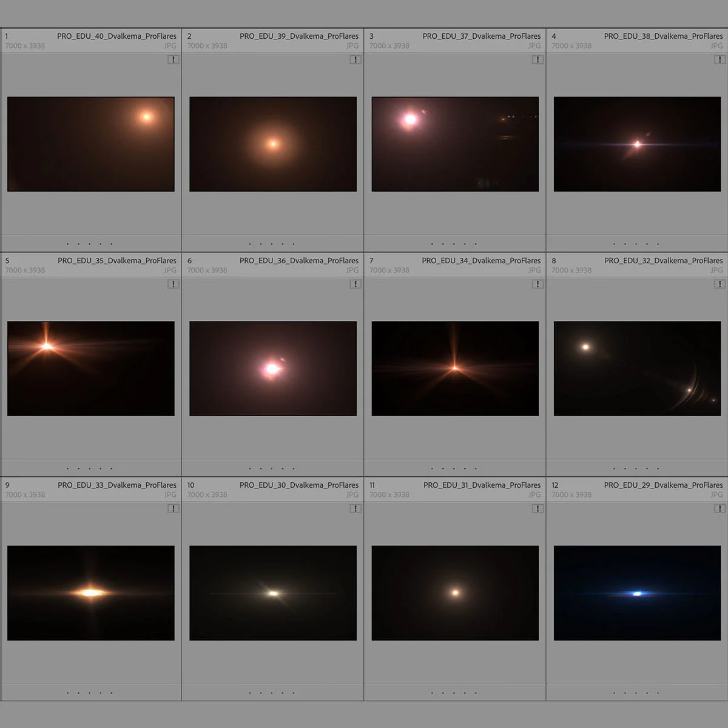728x728 pixels.
Task: Select the PRO_EDU_39 centered glow thumbnail
Action: click(273, 144)
